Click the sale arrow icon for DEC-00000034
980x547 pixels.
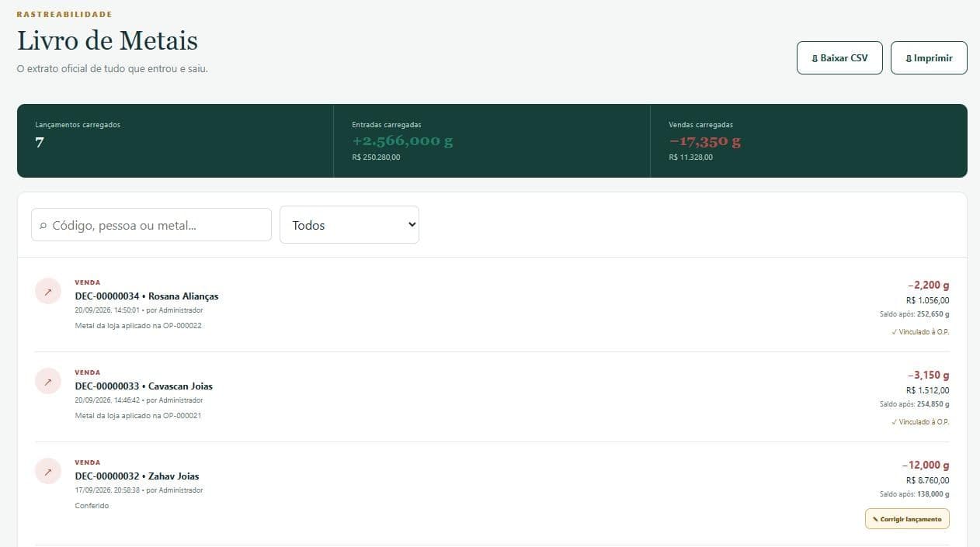(48, 292)
